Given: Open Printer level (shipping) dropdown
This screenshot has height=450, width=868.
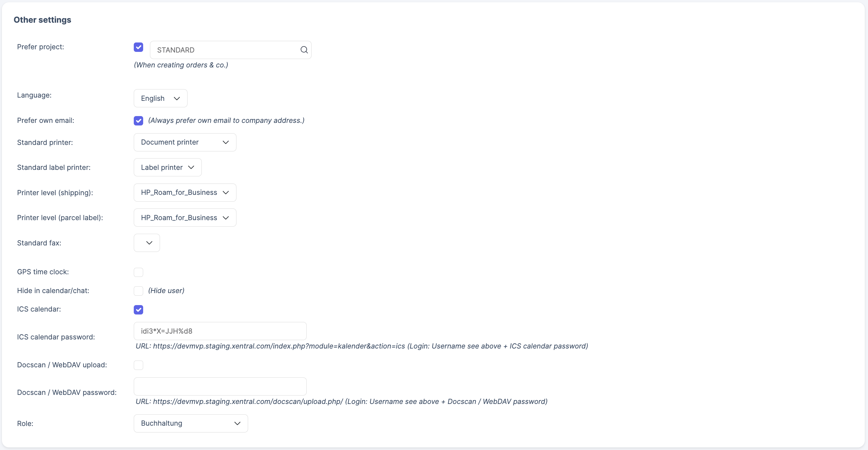Looking at the screenshot, I should [185, 193].
